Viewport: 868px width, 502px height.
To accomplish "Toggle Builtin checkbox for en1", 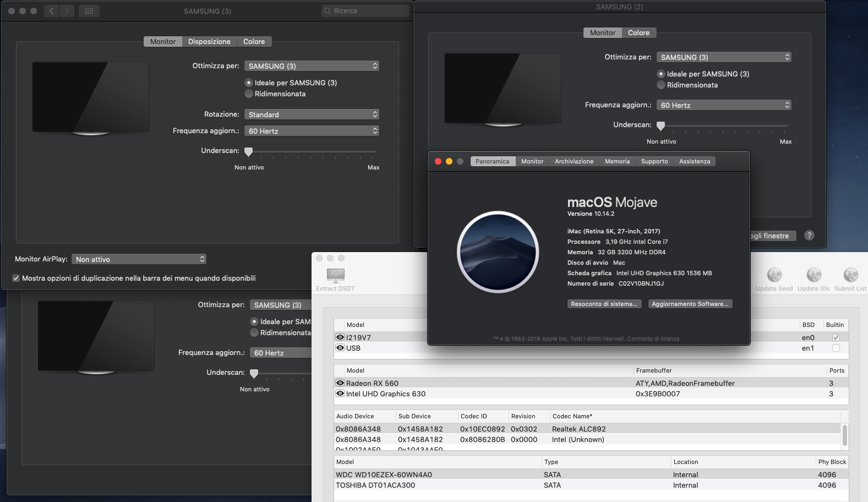I will point(836,348).
